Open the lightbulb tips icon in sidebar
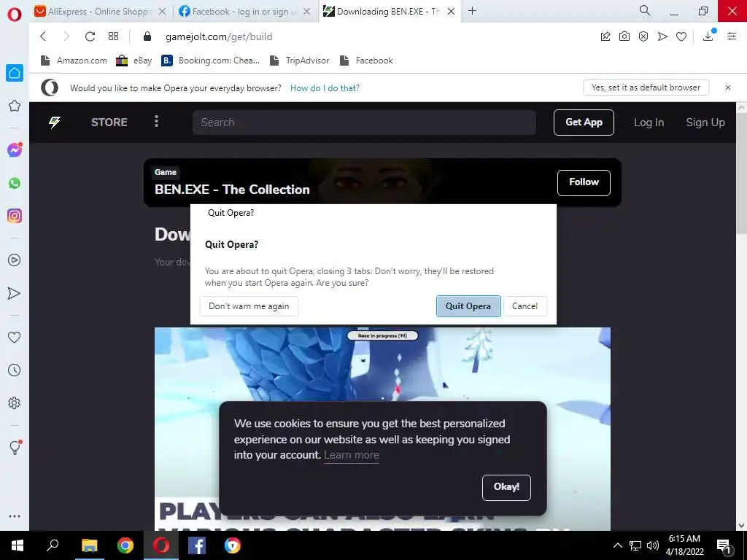Screen dimensions: 747x560 coord(15,447)
